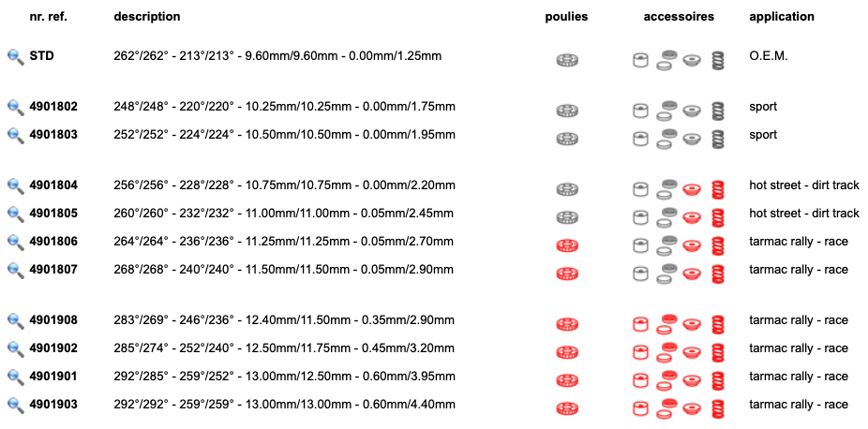The width and height of the screenshot is (868, 429).
Task: Open reference number 4901901
Action: pos(53,377)
